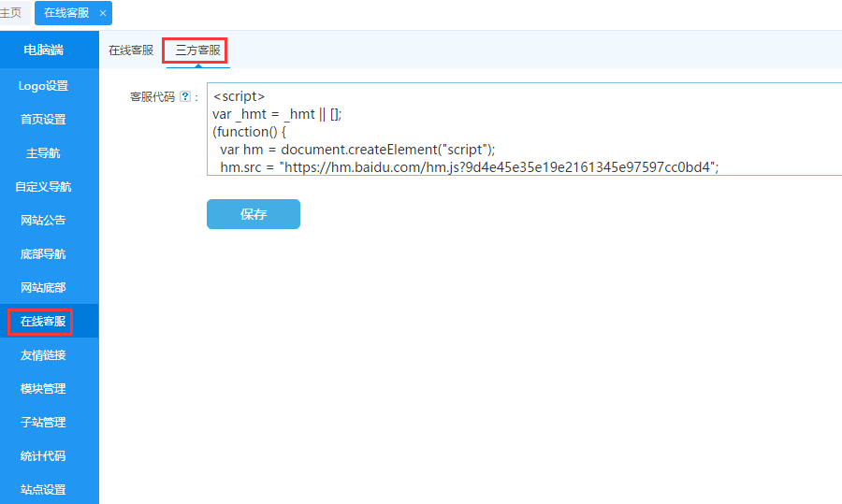Go to 首页设置 in sidebar

coord(44,120)
